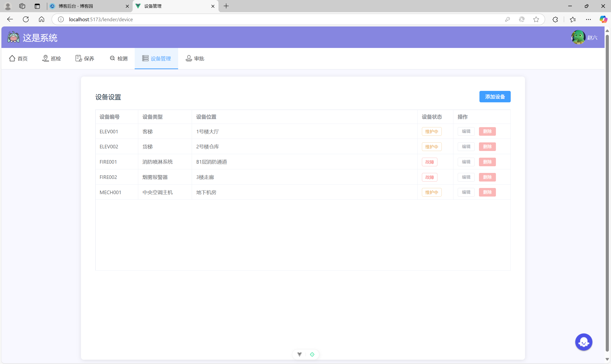Image resolution: width=611 pixels, height=364 pixels.
Task: Edit device ELEV001 row
Action: point(466,131)
